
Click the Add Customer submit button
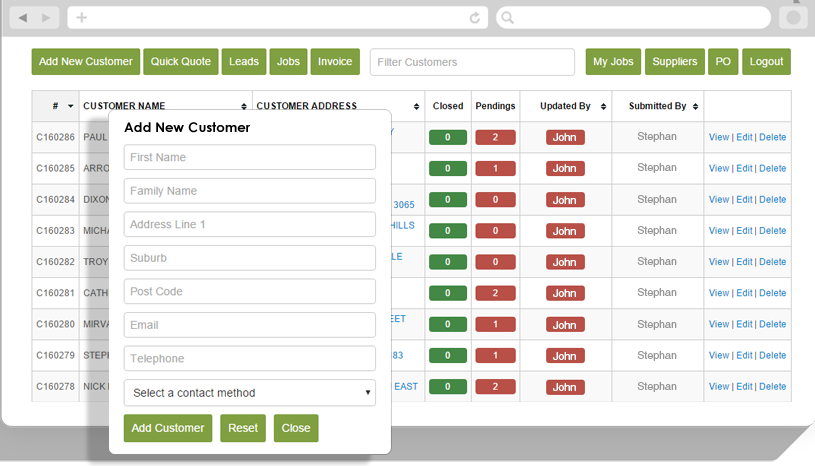tap(168, 428)
